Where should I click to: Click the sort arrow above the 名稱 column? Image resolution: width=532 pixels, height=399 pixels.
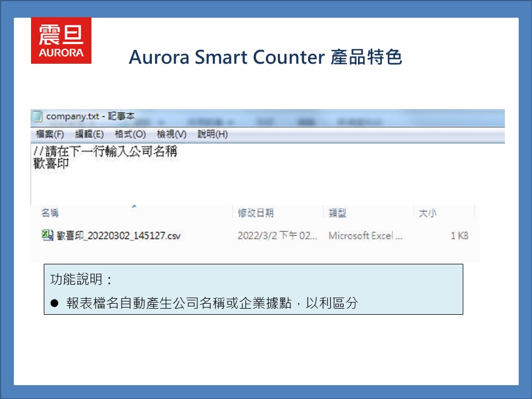tap(135, 206)
